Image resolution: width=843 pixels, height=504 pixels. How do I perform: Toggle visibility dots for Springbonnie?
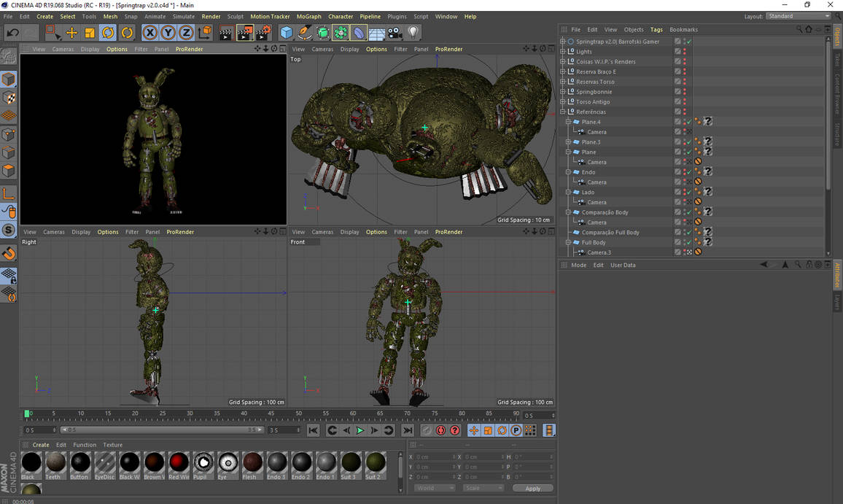pyautogui.click(x=685, y=92)
